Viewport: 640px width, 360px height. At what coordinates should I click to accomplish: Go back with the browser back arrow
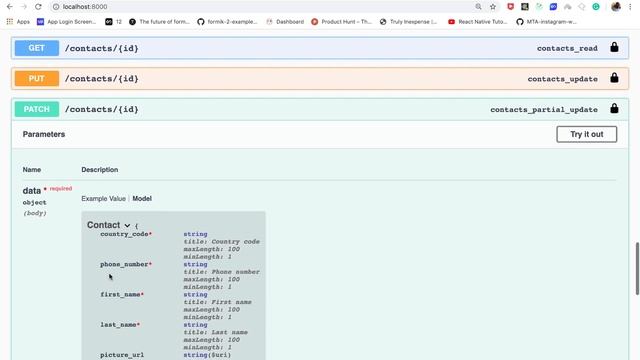[9, 7]
